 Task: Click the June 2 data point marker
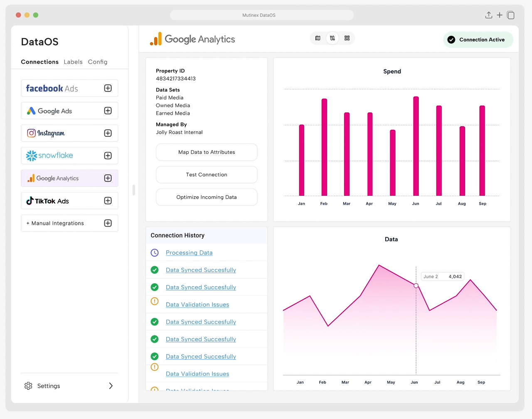[x=416, y=286]
